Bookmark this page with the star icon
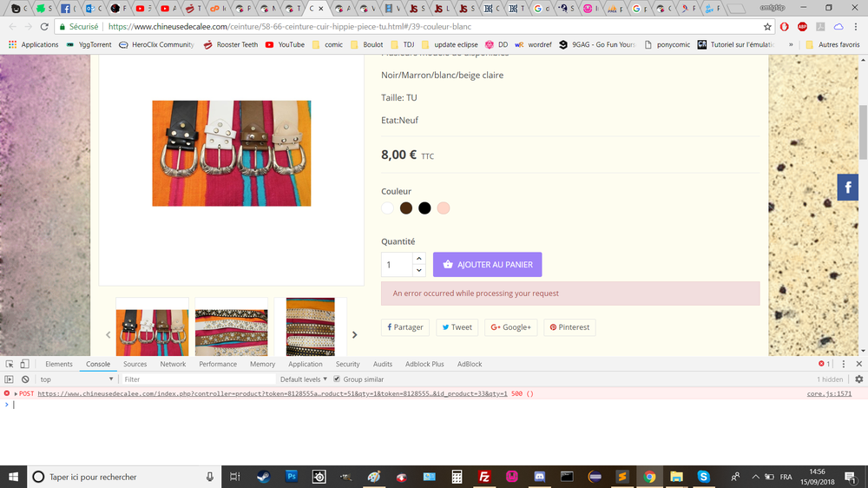 coord(767,27)
